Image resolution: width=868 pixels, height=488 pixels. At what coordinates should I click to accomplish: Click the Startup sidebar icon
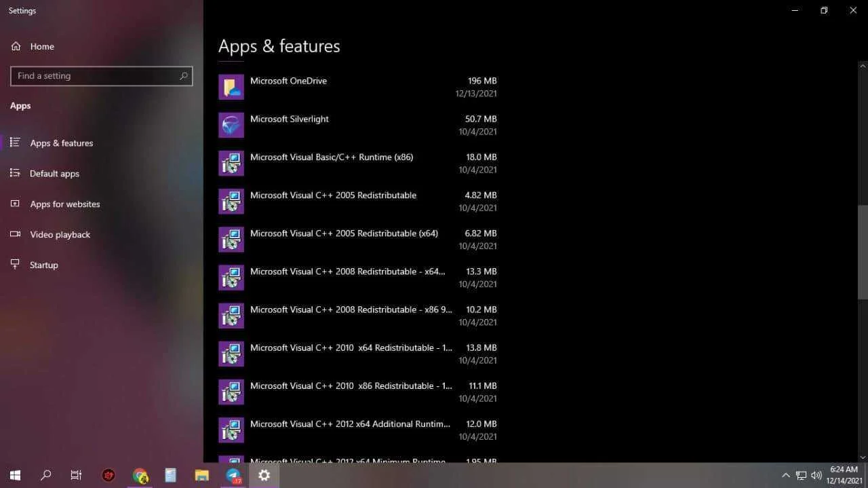pyautogui.click(x=15, y=265)
